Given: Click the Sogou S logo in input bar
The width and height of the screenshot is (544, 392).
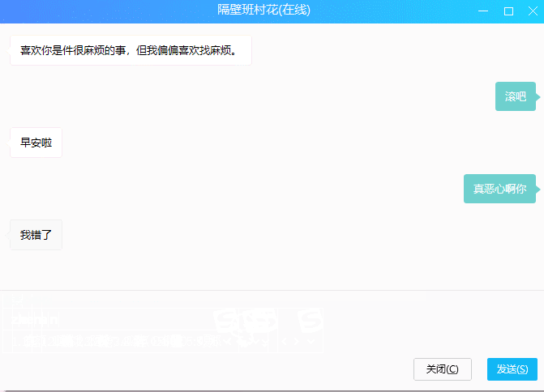Looking at the screenshot, I should click(x=310, y=322).
